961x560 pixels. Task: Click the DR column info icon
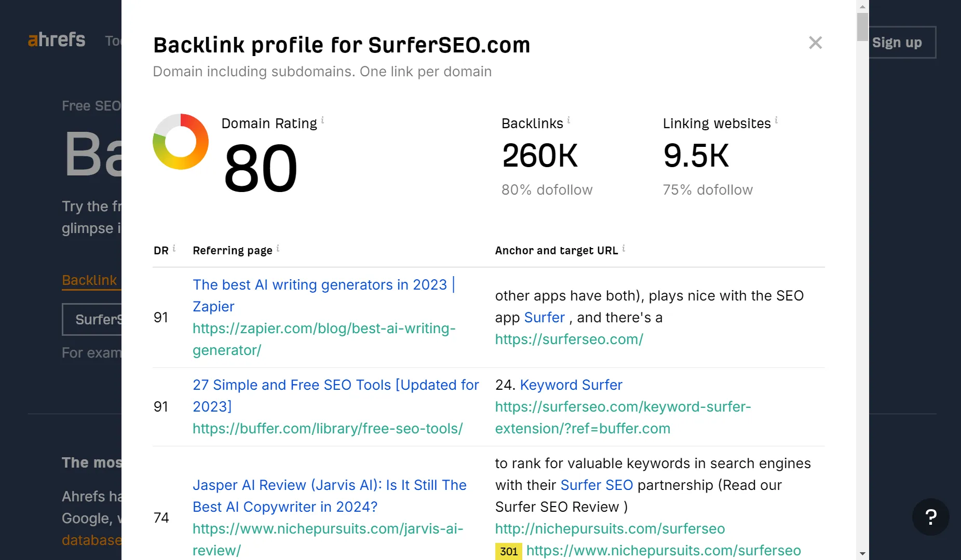pos(174,248)
